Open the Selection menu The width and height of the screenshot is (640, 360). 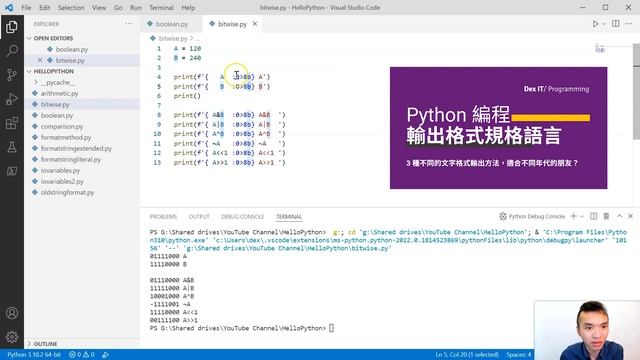click(71, 7)
